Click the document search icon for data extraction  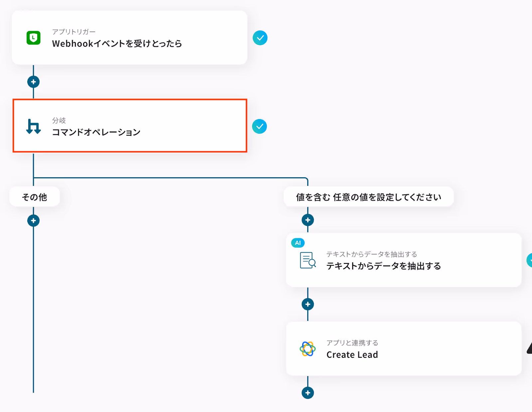click(308, 260)
